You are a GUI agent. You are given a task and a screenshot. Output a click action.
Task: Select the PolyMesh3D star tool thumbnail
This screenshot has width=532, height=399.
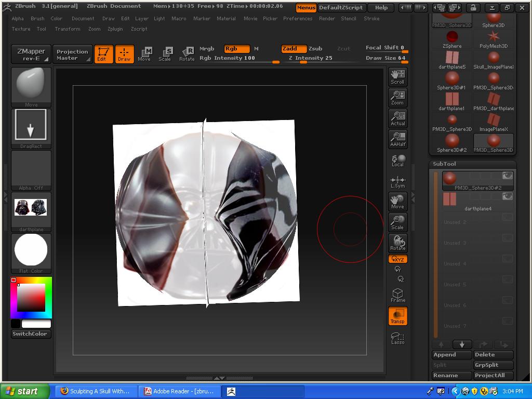493,37
